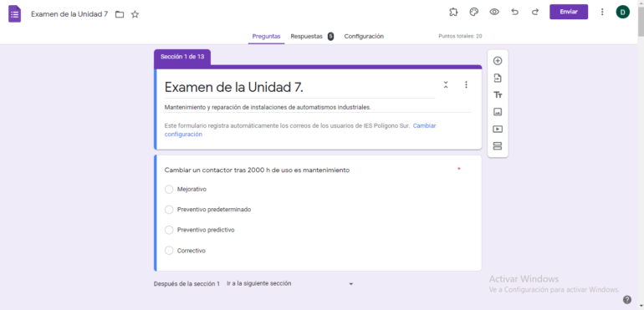Add a question with plus icon
The width and height of the screenshot is (644, 310).
[x=498, y=61]
